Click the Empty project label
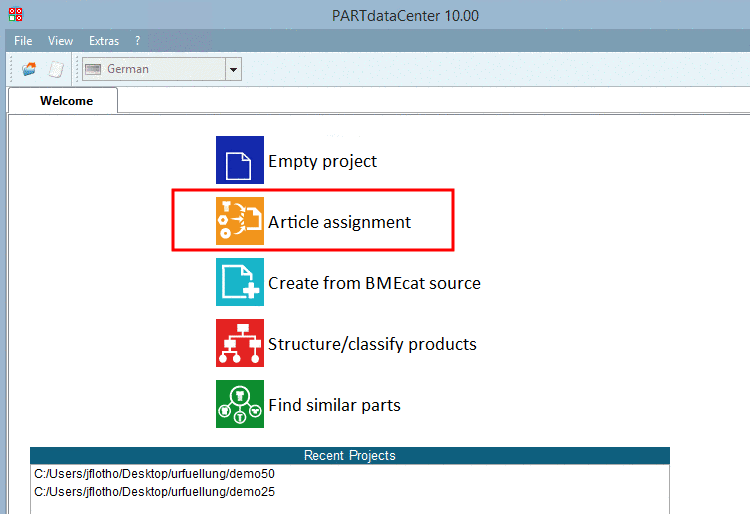The height and width of the screenshot is (514, 750). (x=322, y=161)
